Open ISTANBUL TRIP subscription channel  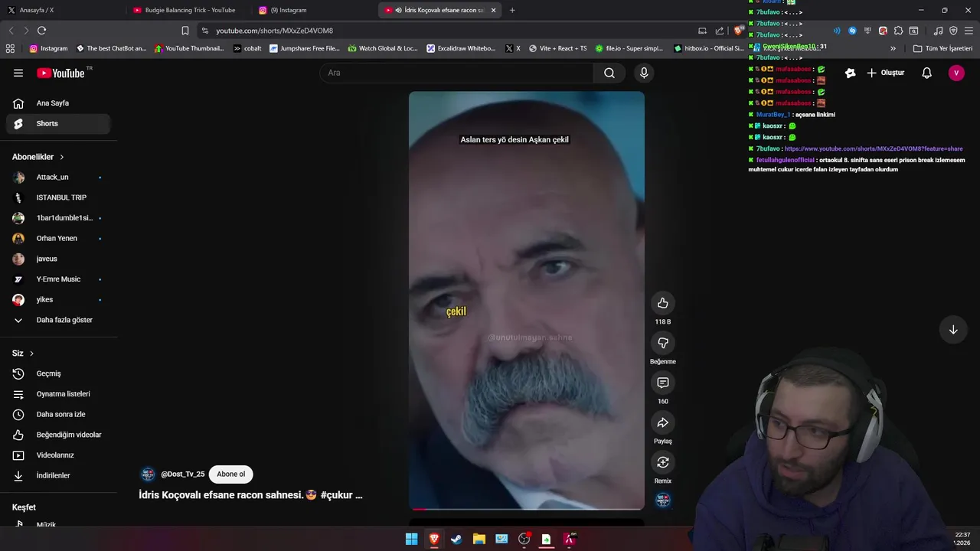[x=58, y=197]
